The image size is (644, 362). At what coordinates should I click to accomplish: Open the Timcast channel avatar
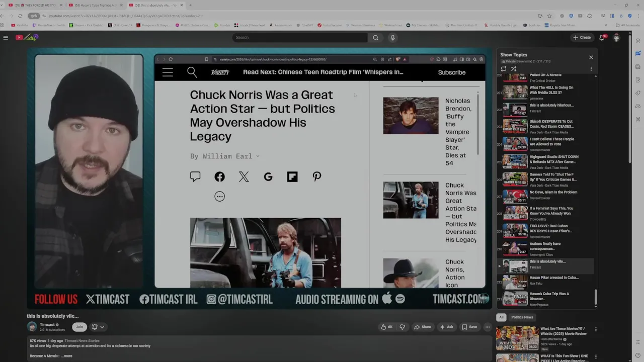tap(32, 327)
